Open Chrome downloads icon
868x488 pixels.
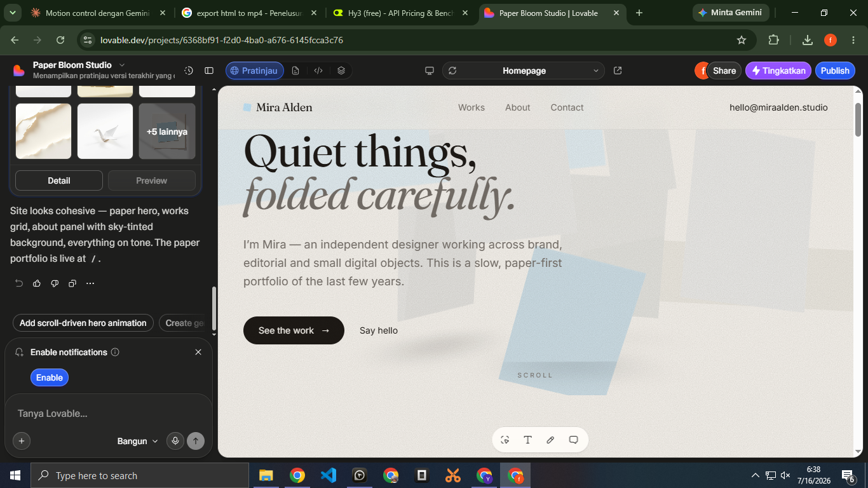(808, 40)
